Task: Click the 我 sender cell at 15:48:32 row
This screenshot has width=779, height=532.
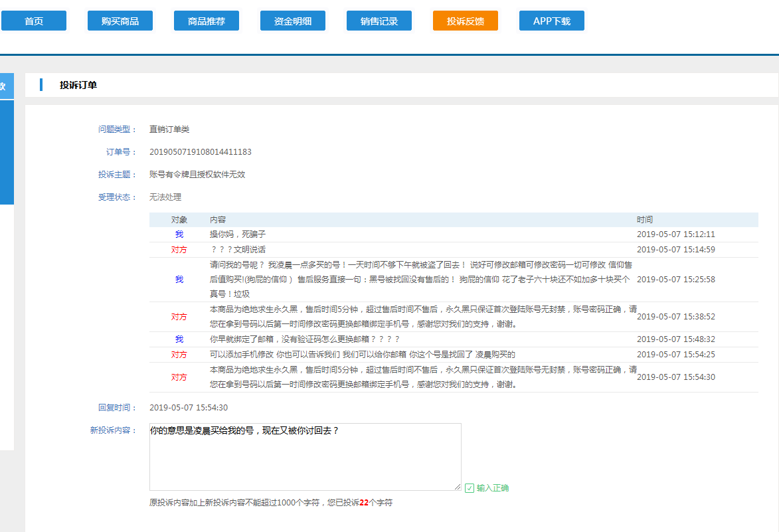Action: [x=179, y=339]
